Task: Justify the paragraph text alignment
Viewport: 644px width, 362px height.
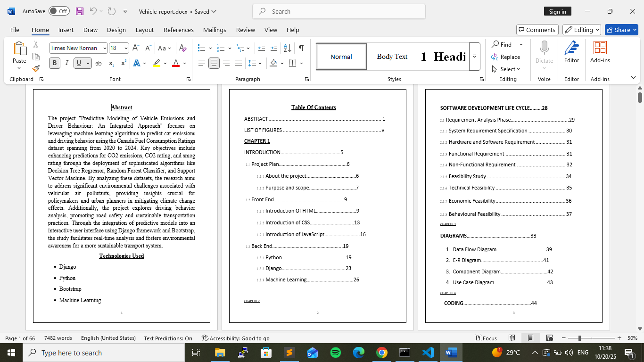Action: point(239,63)
